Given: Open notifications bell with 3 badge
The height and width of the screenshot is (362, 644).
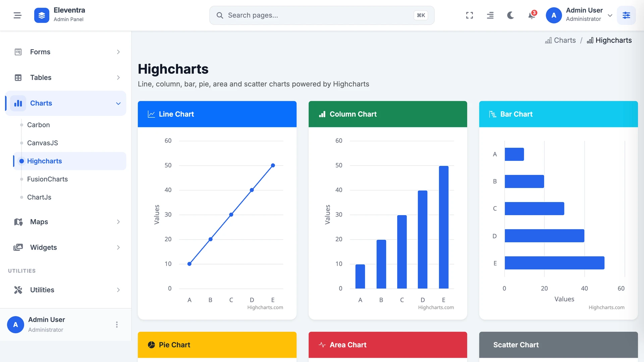Looking at the screenshot, I should (x=532, y=15).
